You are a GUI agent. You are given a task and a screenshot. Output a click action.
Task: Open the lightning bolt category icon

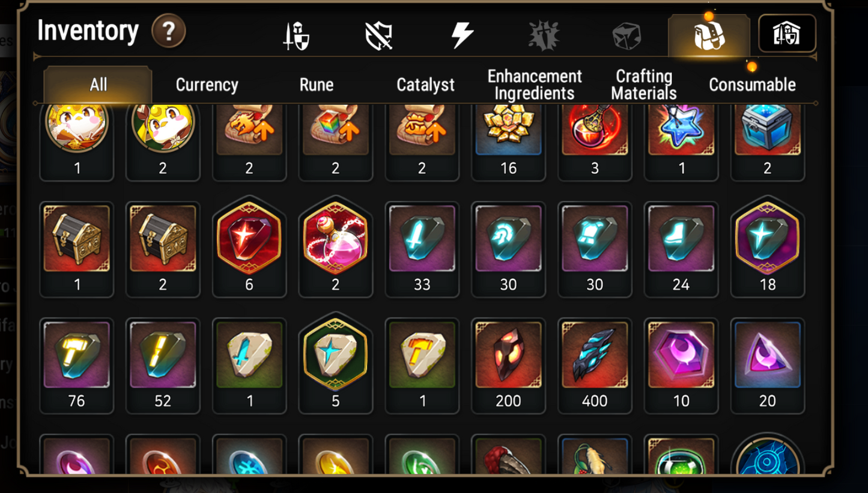(462, 35)
